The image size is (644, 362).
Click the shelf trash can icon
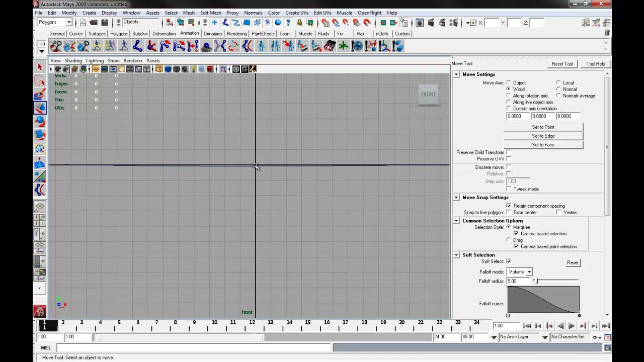pyautogui.click(x=607, y=33)
